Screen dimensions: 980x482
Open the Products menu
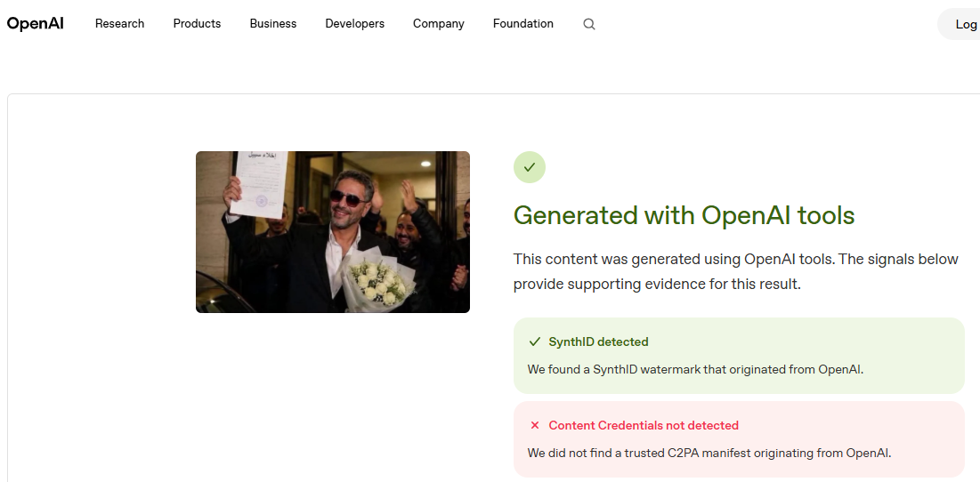(x=197, y=24)
